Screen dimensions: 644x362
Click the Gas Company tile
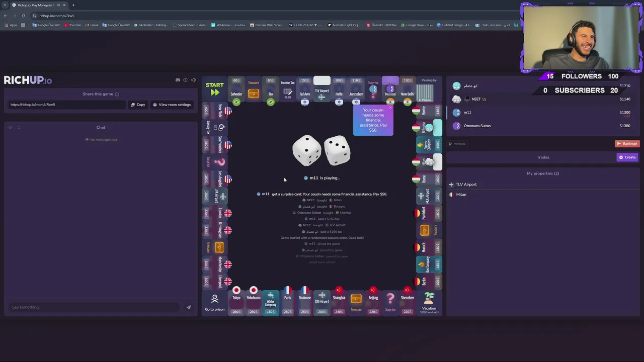click(429, 264)
